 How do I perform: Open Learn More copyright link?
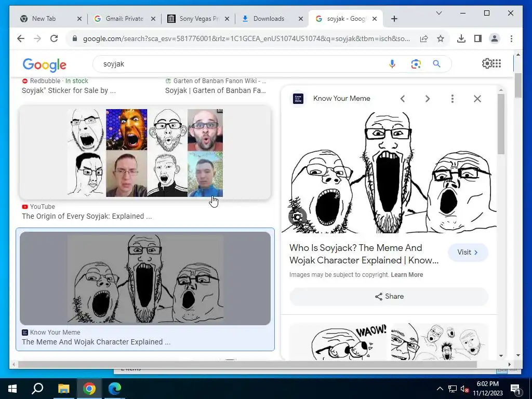click(x=407, y=275)
